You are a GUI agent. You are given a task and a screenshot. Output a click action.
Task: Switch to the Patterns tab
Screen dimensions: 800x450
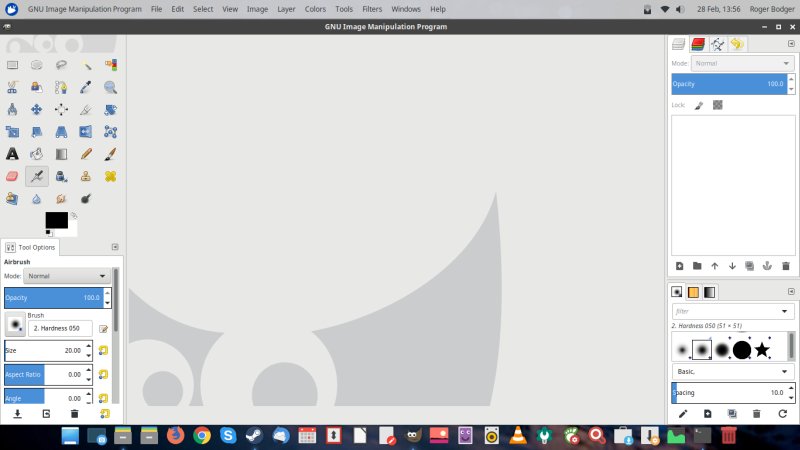point(693,292)
